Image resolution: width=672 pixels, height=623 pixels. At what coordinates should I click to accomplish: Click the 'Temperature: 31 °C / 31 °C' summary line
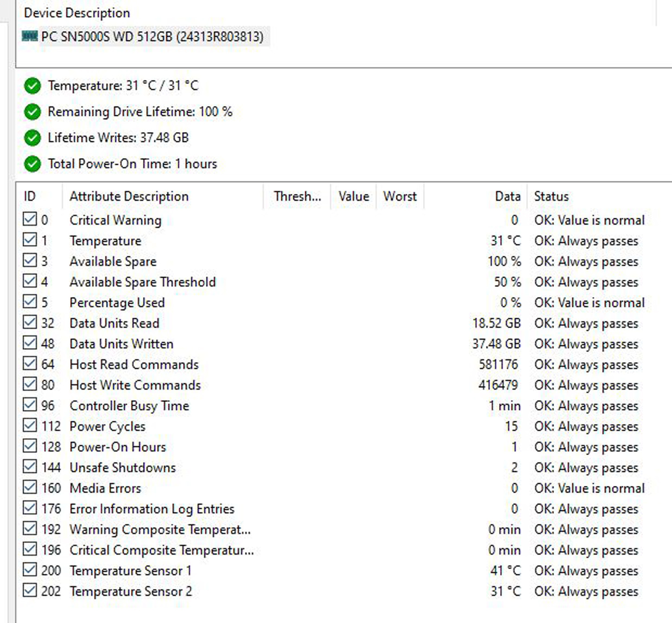[123, 86]
